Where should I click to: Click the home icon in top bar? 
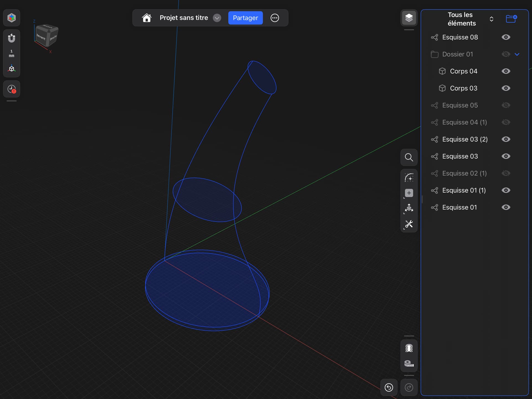click(x=147, y=18)
